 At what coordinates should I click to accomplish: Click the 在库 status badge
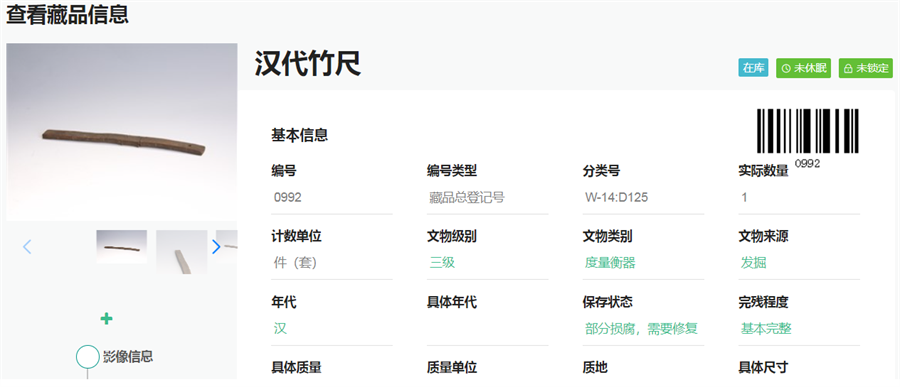coord(753,68)
